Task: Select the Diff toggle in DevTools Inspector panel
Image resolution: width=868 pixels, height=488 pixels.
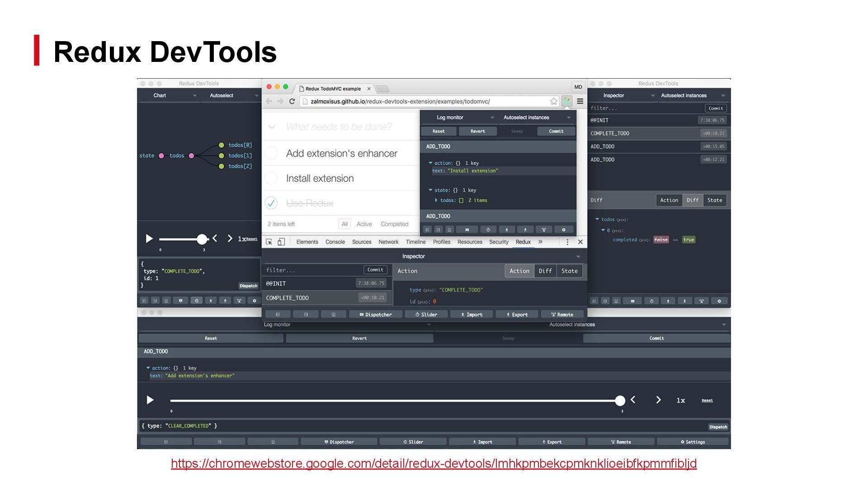Action: [545, 271]
